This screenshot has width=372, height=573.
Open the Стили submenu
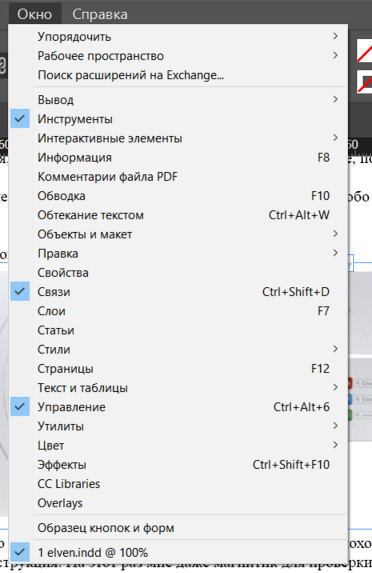pyautogui.click(x=178, y=349)
